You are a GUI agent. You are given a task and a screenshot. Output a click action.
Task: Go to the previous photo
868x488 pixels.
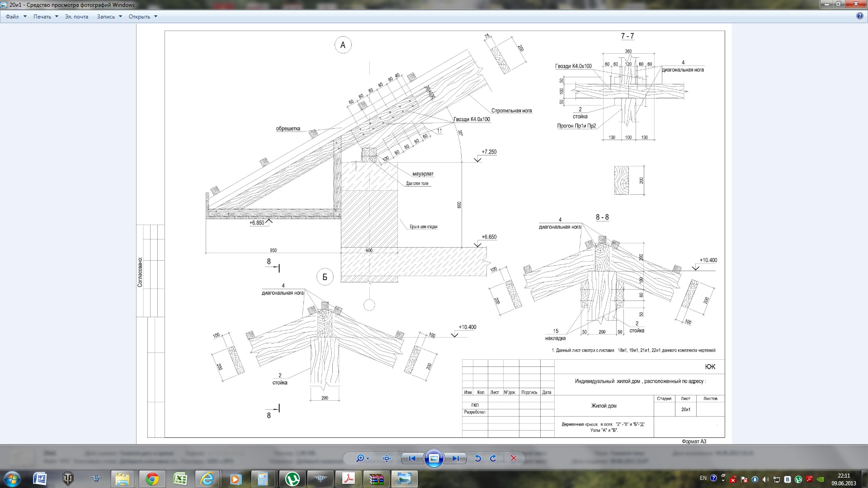pos(412,458)
